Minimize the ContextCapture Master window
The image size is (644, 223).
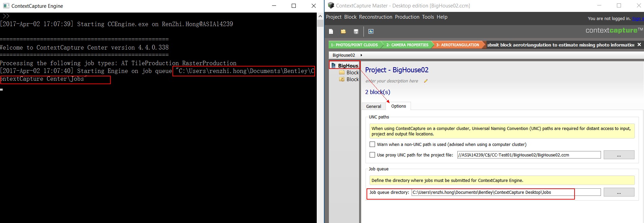pyautogui.click(x=599, y=5)
